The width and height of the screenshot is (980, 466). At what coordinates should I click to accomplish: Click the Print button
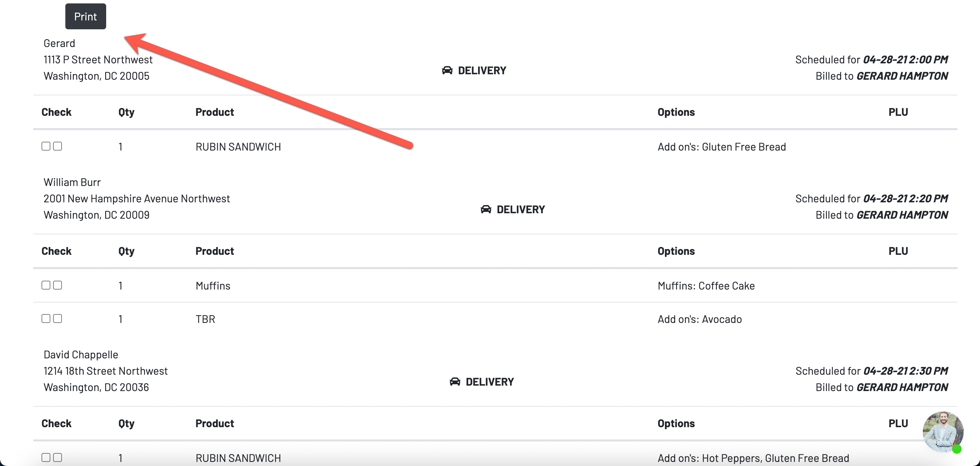point(85,16)
